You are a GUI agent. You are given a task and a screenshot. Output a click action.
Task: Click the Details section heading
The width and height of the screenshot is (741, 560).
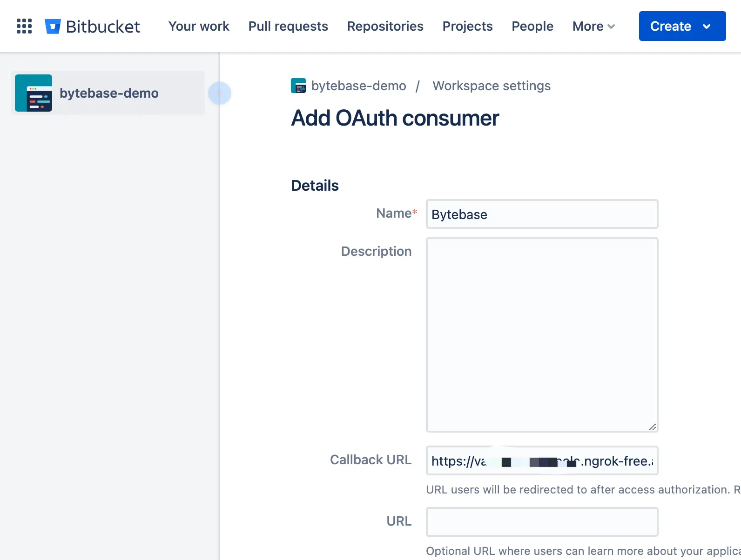click(x=315, y=185)
